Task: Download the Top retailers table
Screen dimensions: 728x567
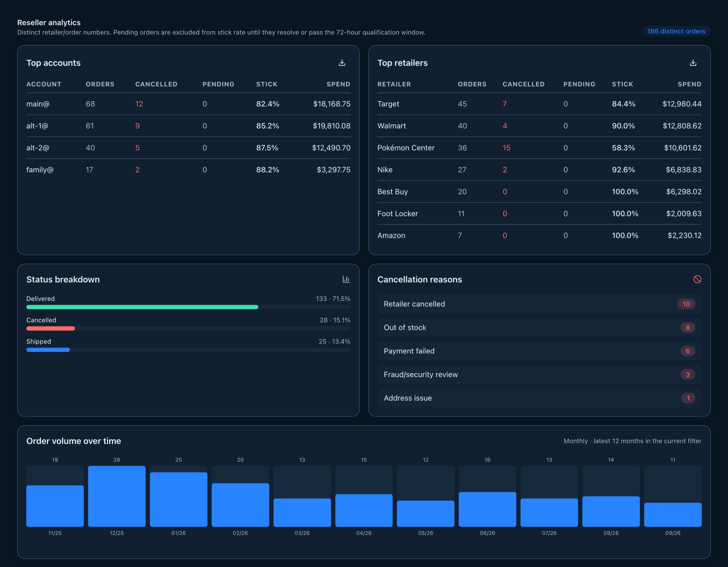Action: pos(693,63)
